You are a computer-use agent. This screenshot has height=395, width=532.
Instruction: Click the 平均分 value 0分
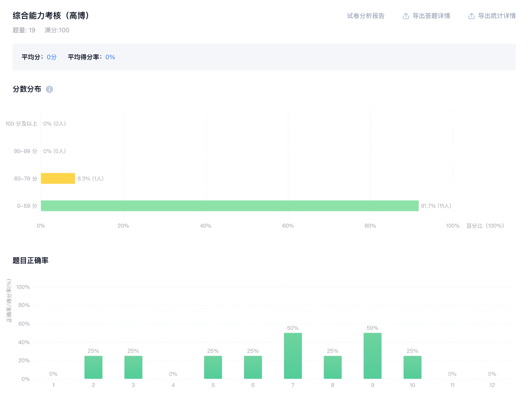point(52,57)
